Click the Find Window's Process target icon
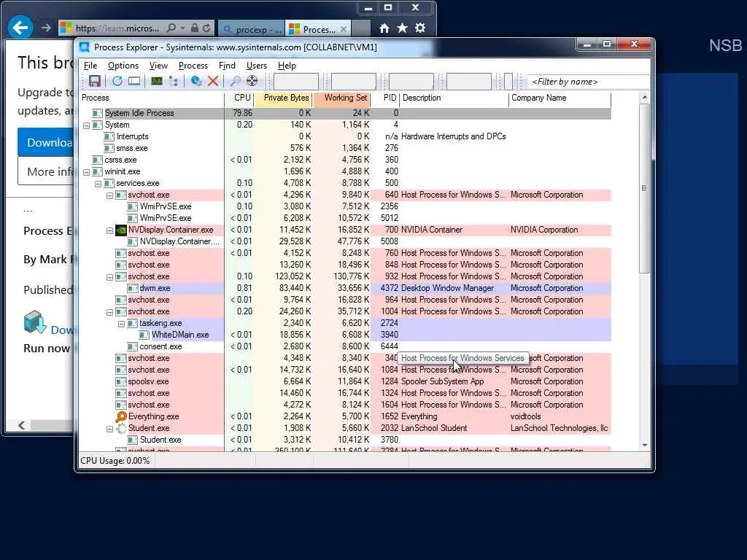 click(252, 81)
